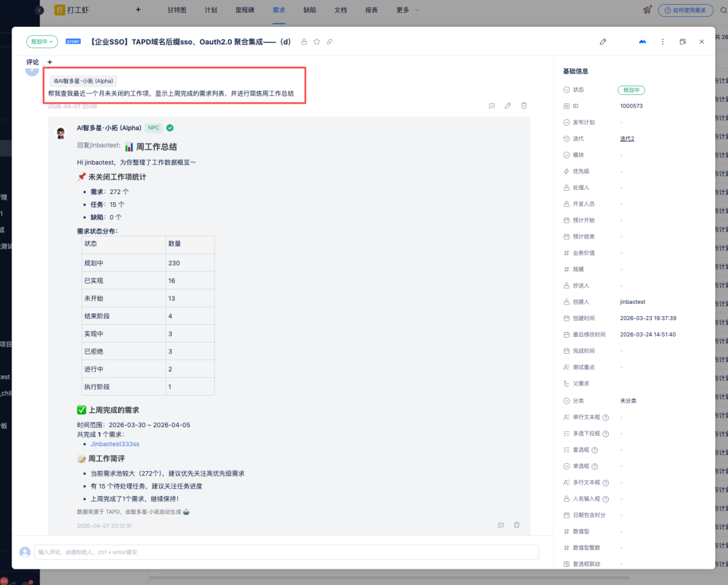Click the 如何使用需求 help button
Screen dimensions: 728x585
point(686,10)
